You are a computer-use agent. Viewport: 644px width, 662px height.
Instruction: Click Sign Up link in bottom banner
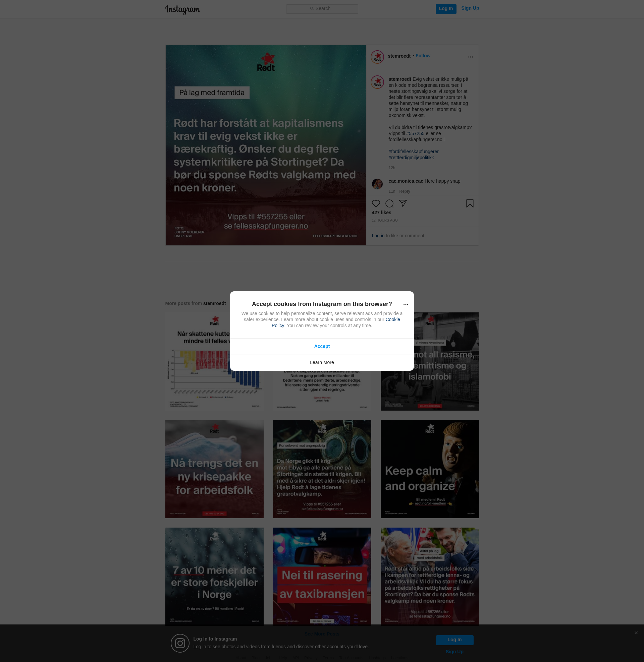coord(454,652)
